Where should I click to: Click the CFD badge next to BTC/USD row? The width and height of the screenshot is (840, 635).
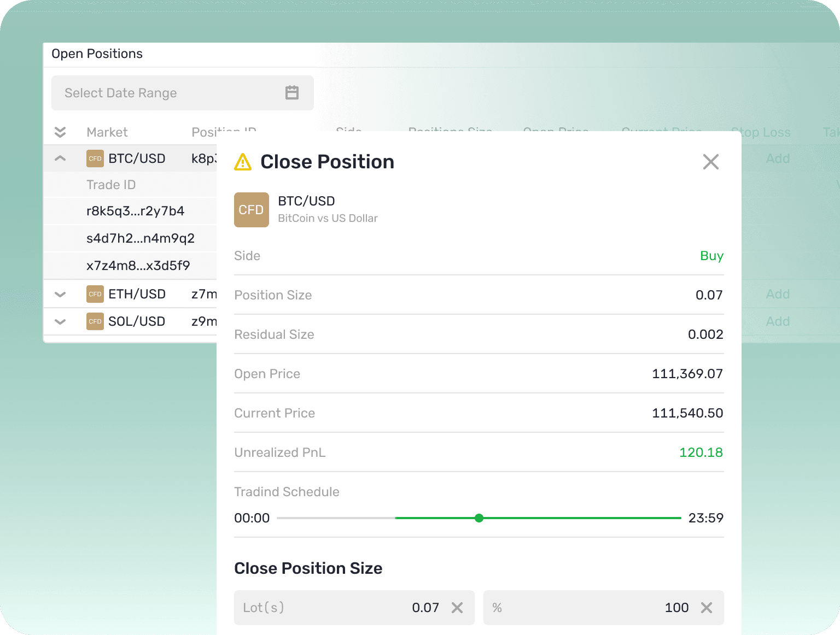coord(95,158)
